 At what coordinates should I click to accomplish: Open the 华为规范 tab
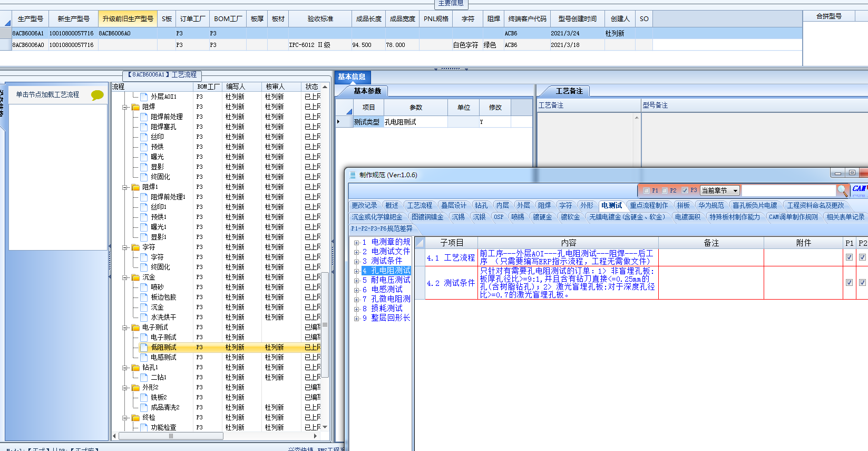pyautogui.click(x=711, y=206)
